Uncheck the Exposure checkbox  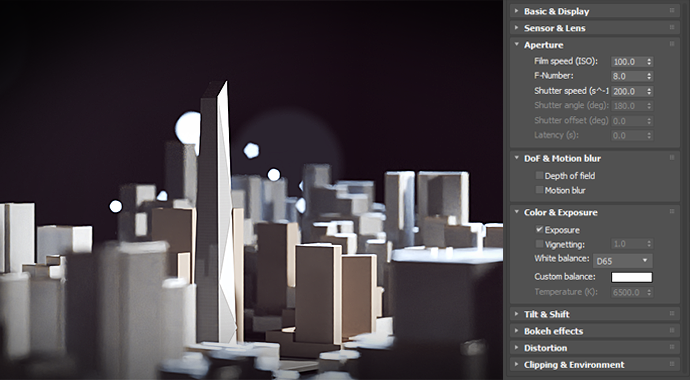(539, 230)
